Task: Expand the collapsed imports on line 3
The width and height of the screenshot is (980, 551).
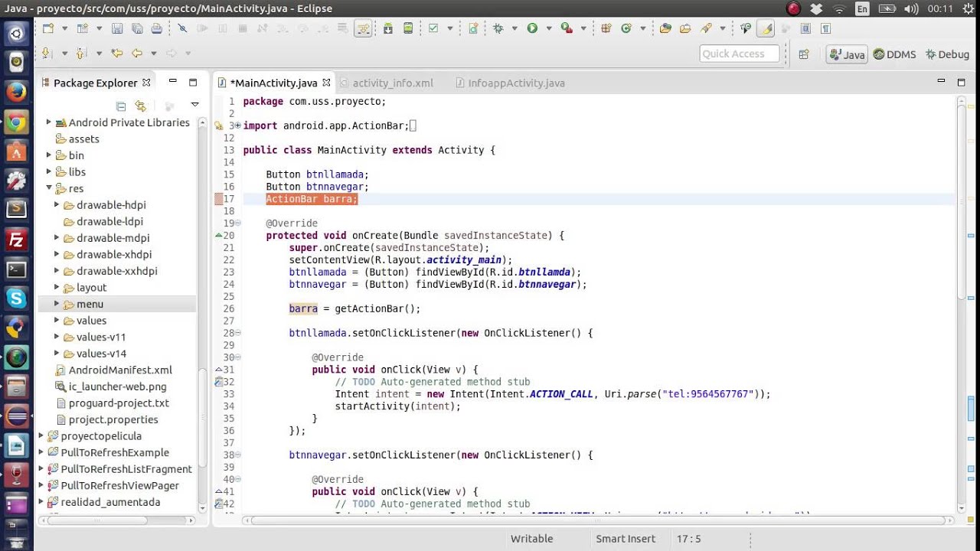Action: pyautogui.click(x=237, y=126)
